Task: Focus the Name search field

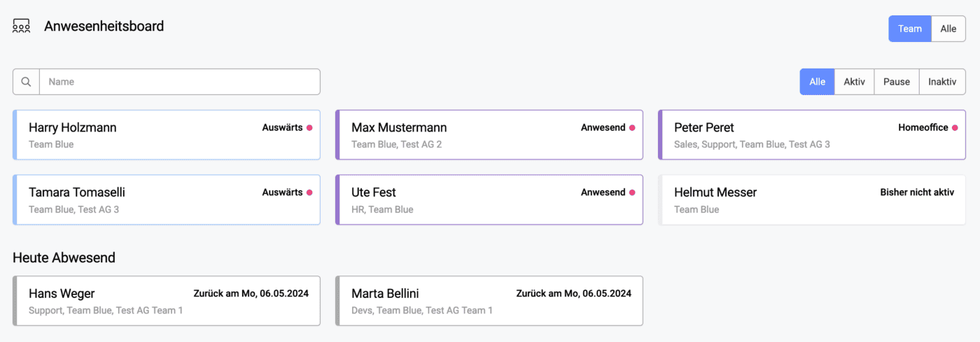Action: click(x=180, y=82)
